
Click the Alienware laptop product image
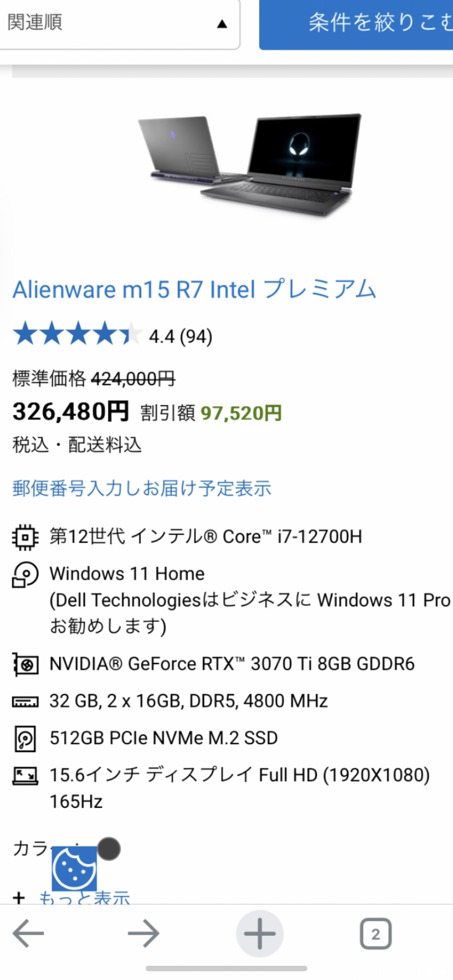click(x=249, y=165)
